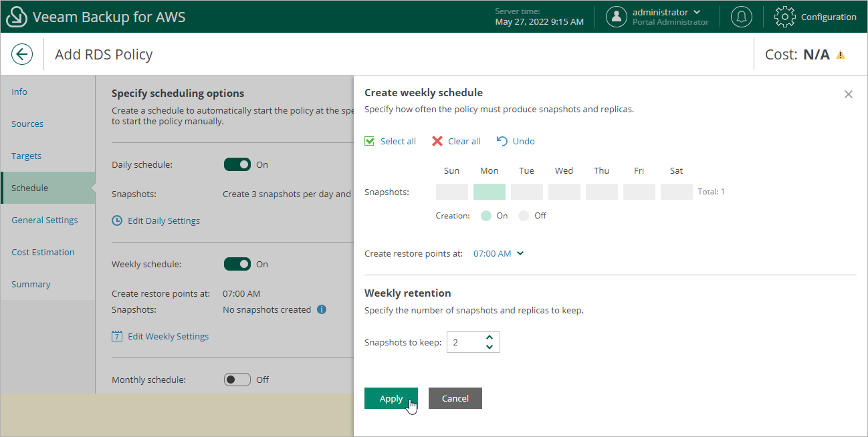Check the Select all checkbox

(x=369, y=141)
